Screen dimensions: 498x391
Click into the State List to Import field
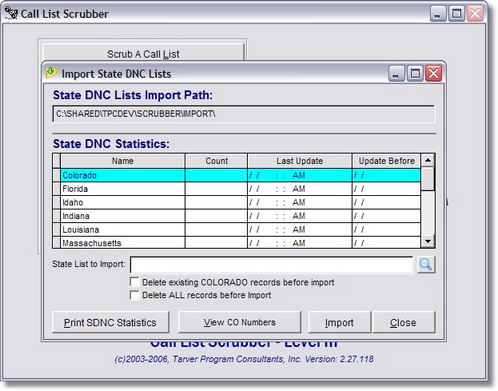(271, 265)
